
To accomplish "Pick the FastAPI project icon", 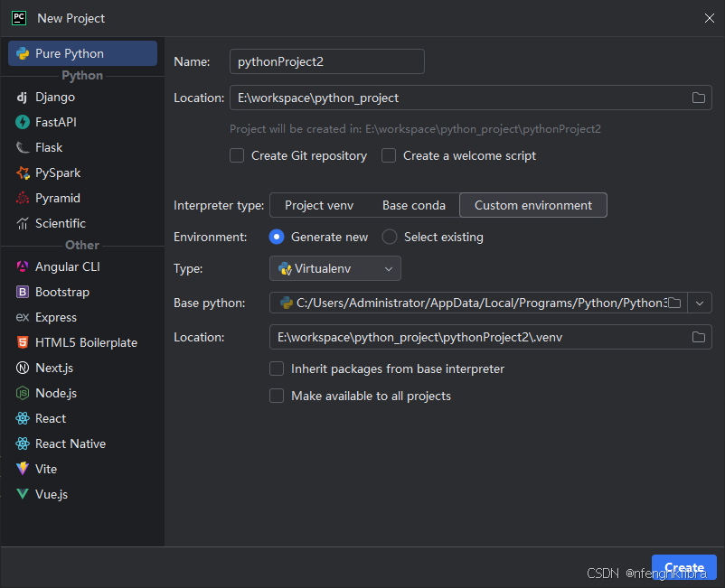I will [x=23, y=122].
